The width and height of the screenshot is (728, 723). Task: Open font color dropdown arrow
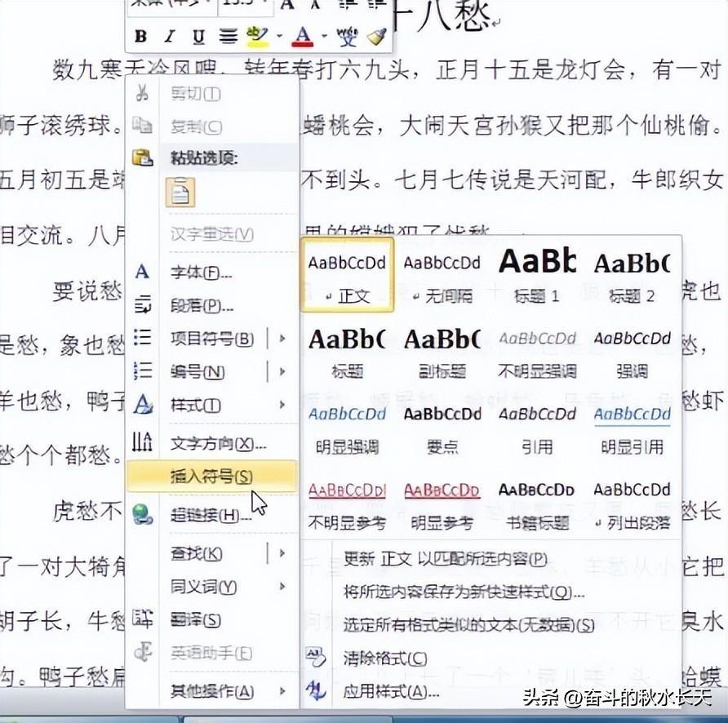coord(325,36)
